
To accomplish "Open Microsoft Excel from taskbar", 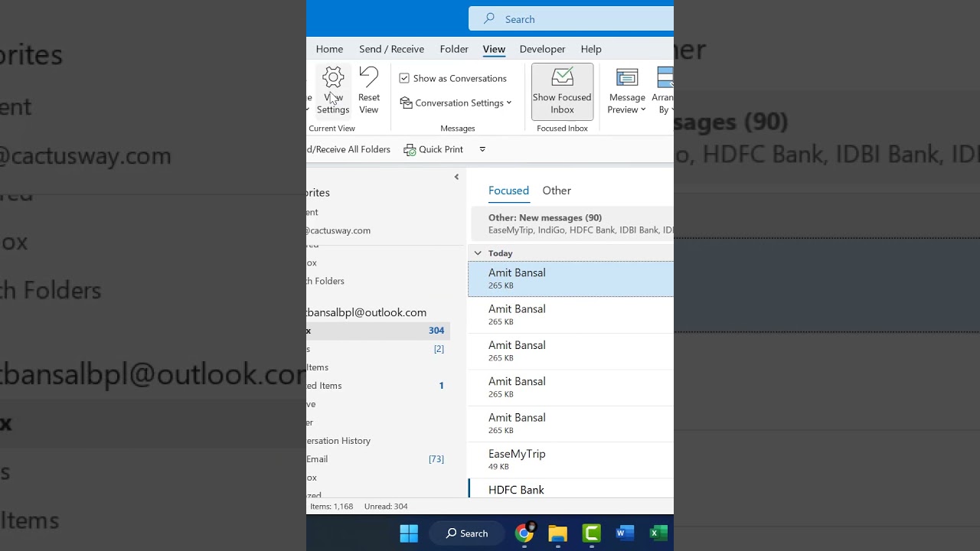I will [658, 533].
